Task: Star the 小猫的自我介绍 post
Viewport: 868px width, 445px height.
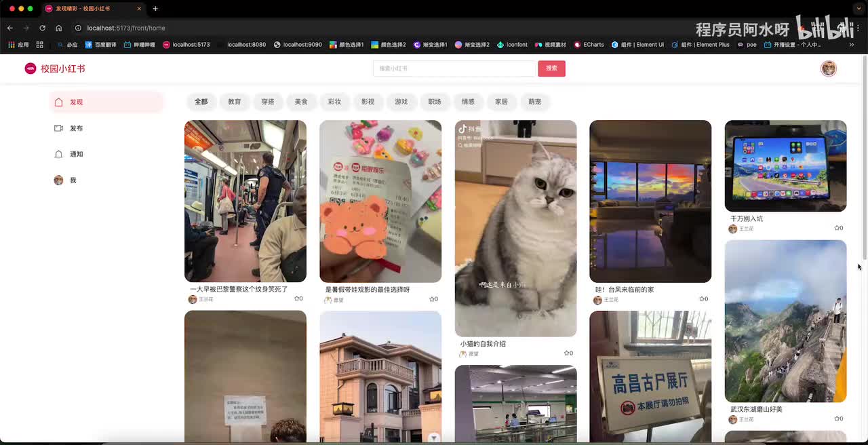Action: (568, 353)
